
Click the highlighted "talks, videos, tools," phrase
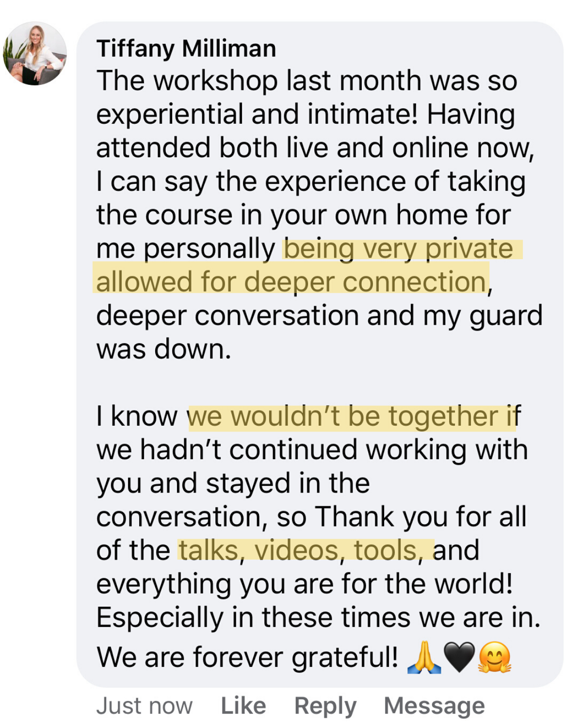(x=305, y=550)
